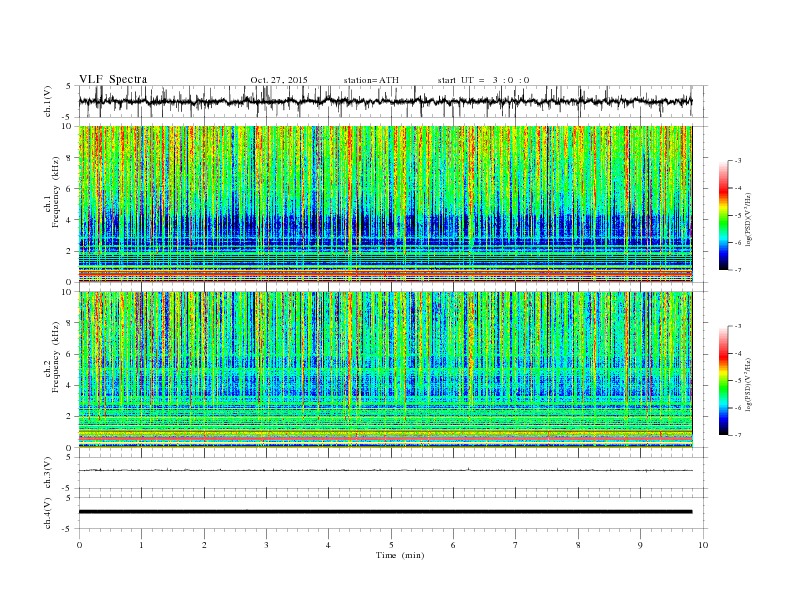Click the "VLF Spectra" title text
792x612 pixels.
tap(113, 79)
